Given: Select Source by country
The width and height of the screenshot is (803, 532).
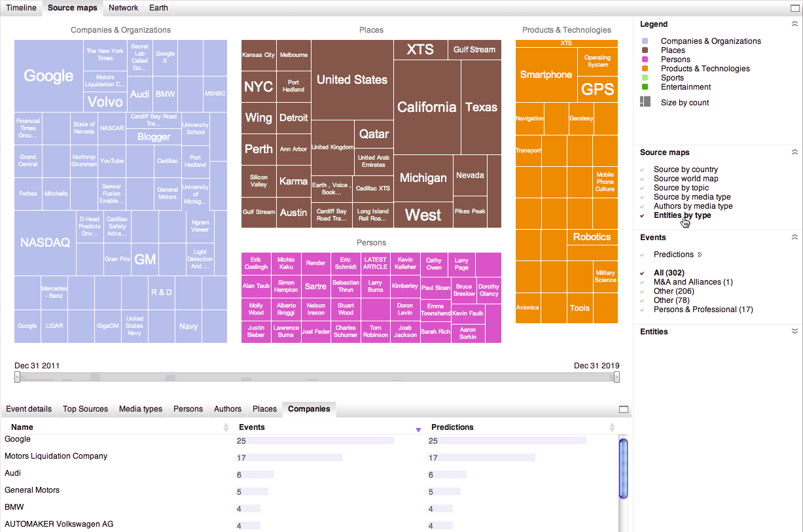Looking at the screenshot, I should 685,169.
